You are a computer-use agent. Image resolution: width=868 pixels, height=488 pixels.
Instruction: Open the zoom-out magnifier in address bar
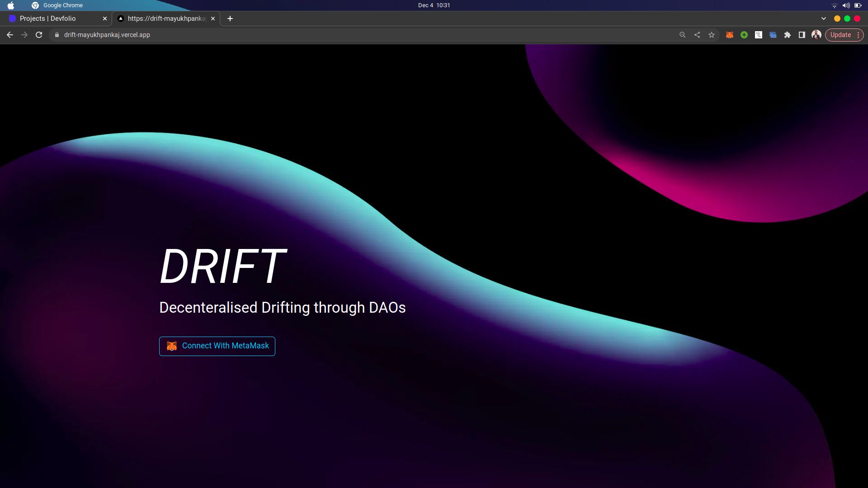683,35
